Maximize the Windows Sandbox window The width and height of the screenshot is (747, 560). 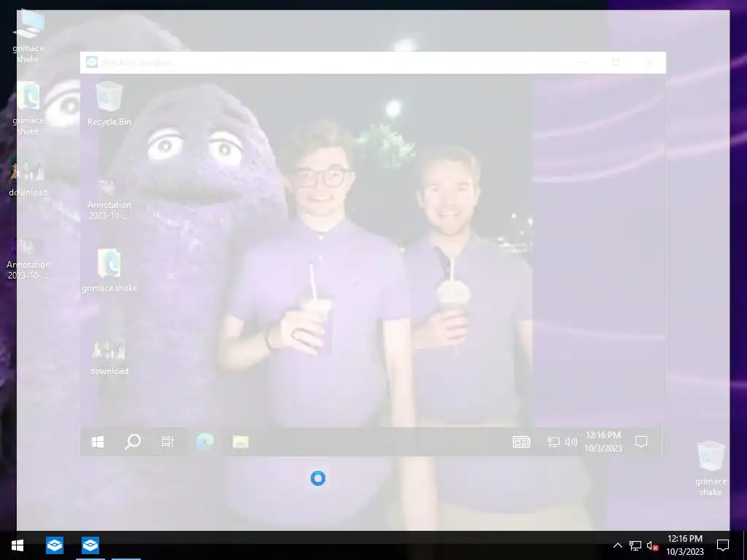coord(616,63)
